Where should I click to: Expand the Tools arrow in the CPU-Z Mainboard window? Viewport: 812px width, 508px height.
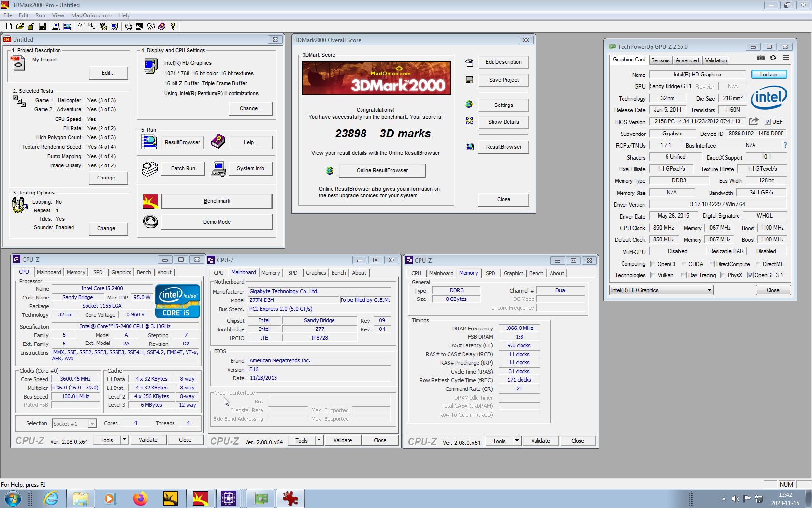(x=319, y=440)
